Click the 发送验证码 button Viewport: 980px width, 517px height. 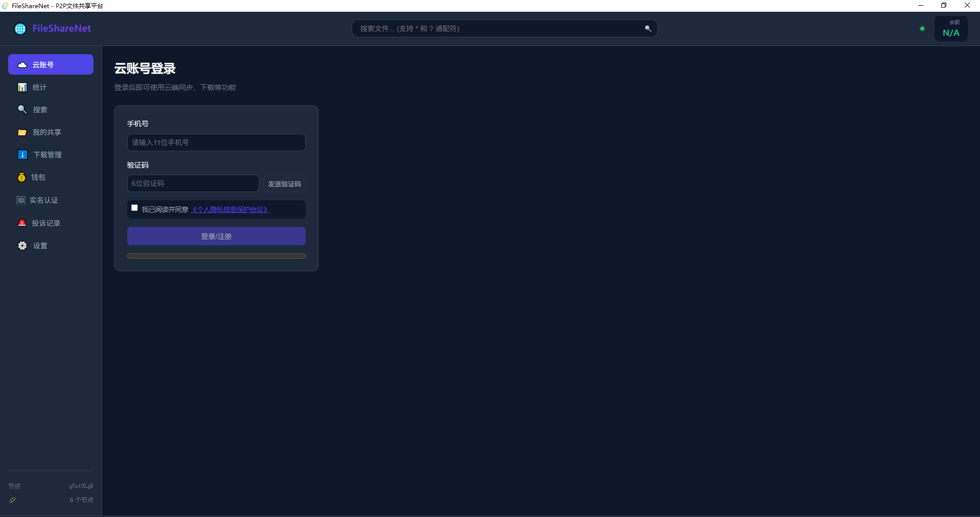click(284, 184)
